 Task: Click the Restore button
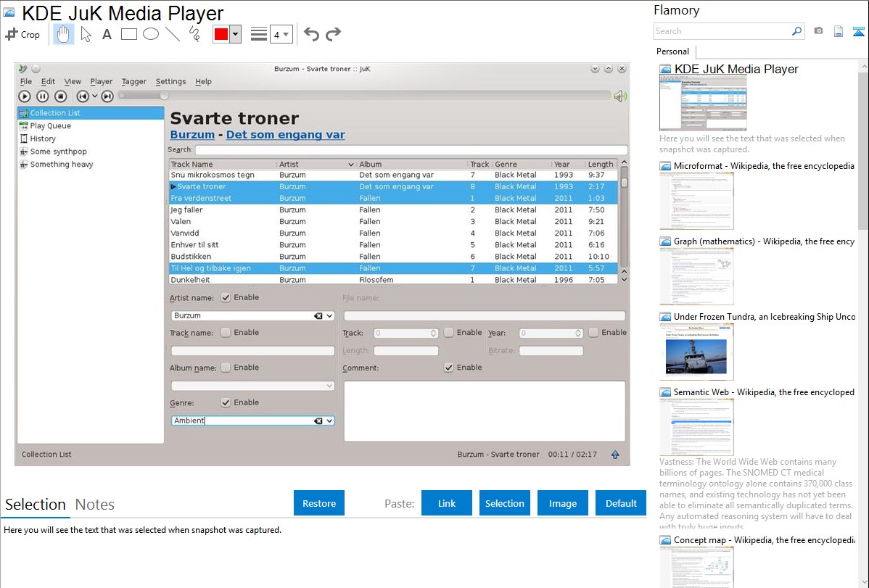(x=319, y=503)
